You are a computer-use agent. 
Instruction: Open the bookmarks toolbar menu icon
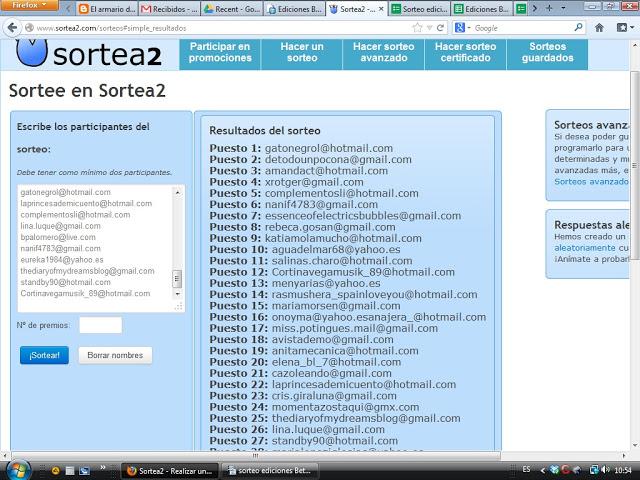pos(625,28)
